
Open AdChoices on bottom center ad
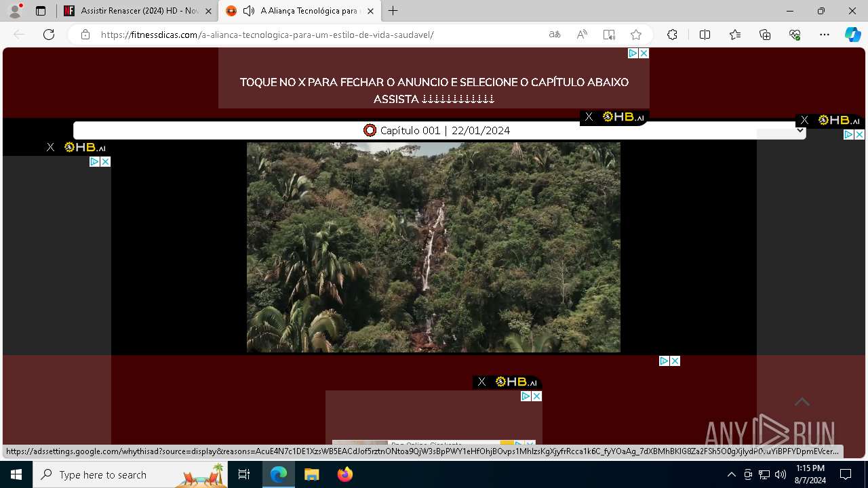(526, 396)
